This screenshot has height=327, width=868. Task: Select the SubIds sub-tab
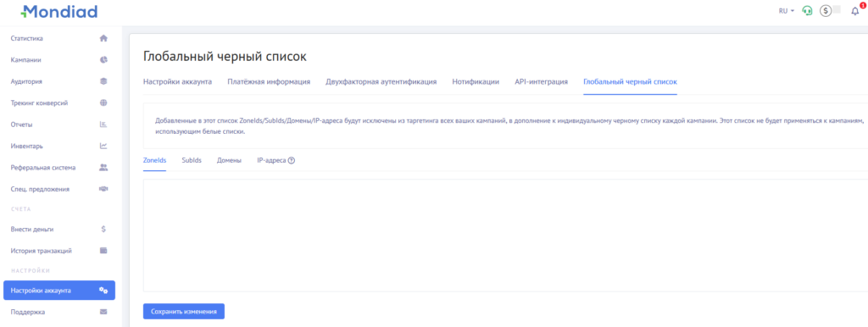click(192, 160)
